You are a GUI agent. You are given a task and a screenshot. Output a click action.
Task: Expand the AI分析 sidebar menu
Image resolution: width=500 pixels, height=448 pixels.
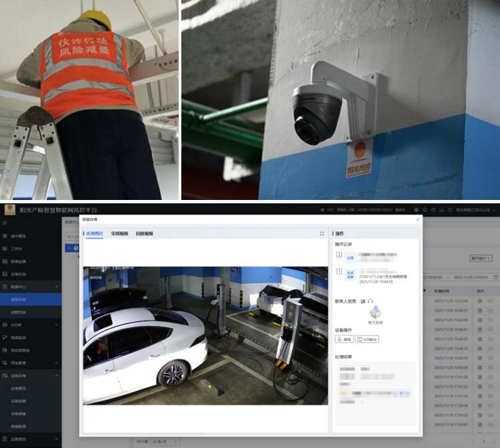[56, 325]
